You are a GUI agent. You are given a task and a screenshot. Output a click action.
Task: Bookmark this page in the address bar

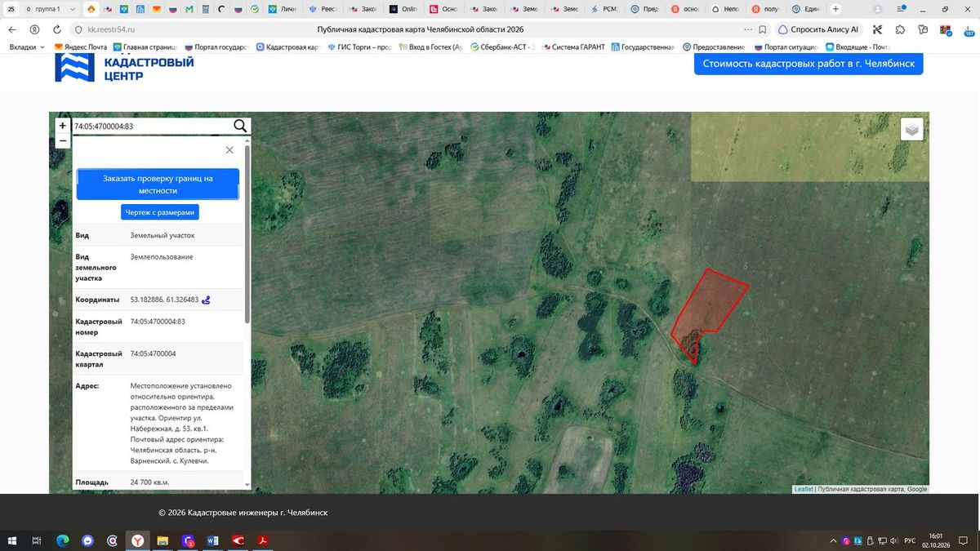tap(762, 29)
